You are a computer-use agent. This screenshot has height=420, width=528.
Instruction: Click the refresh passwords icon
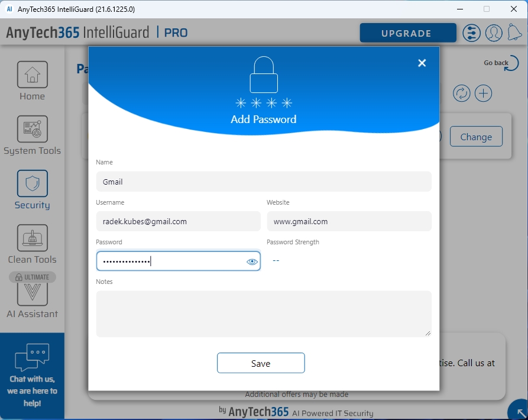click(x=461, y=93)
